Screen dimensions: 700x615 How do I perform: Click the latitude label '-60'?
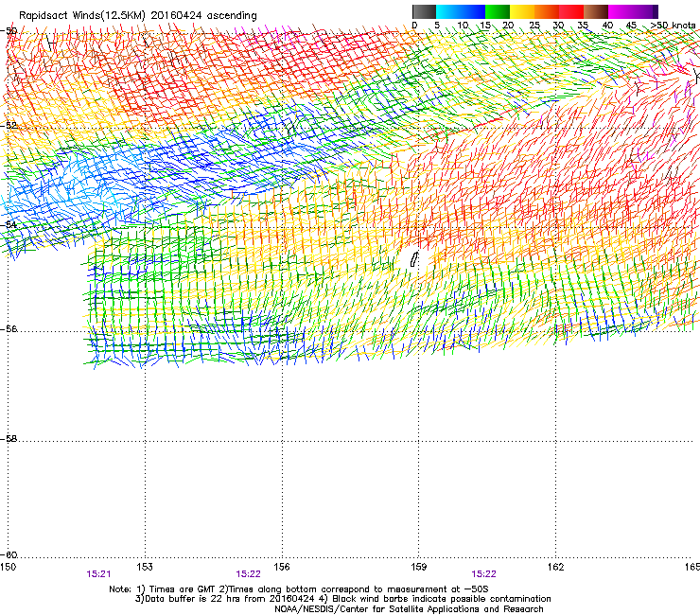[9, 555]
